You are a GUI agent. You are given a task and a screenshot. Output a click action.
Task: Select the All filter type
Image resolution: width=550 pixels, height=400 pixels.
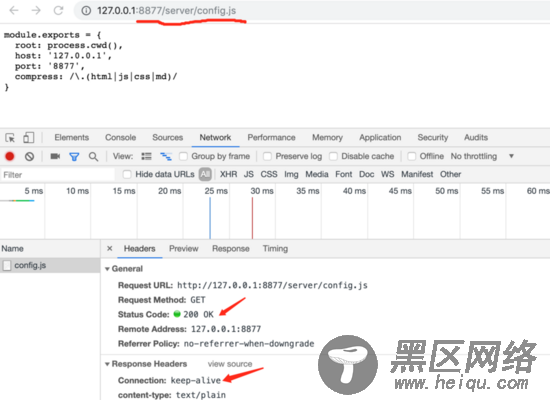205,174
